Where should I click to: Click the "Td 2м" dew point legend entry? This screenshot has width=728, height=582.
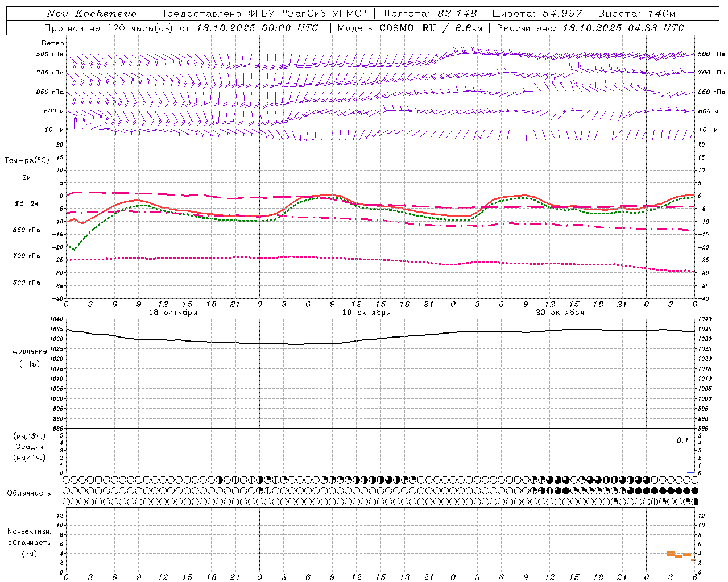coord(26,203)
